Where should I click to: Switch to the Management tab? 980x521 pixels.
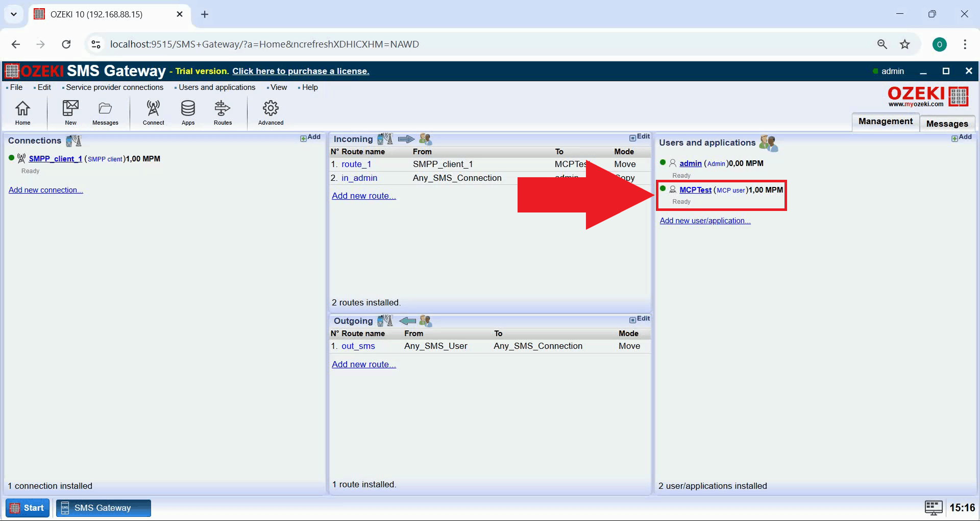point(885,122)
